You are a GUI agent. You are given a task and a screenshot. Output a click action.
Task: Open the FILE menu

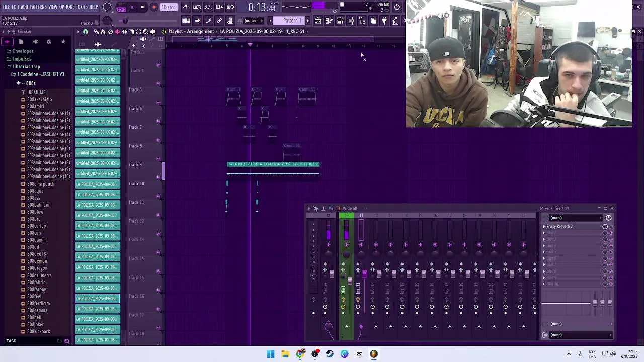coord(7,7)
